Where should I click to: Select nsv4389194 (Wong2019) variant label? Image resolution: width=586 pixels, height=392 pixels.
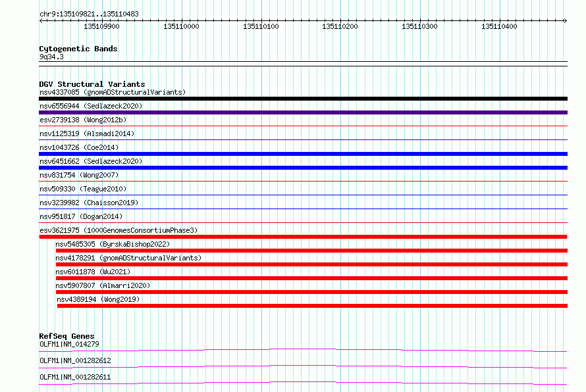pyautogui.click(x=98, y=299)
